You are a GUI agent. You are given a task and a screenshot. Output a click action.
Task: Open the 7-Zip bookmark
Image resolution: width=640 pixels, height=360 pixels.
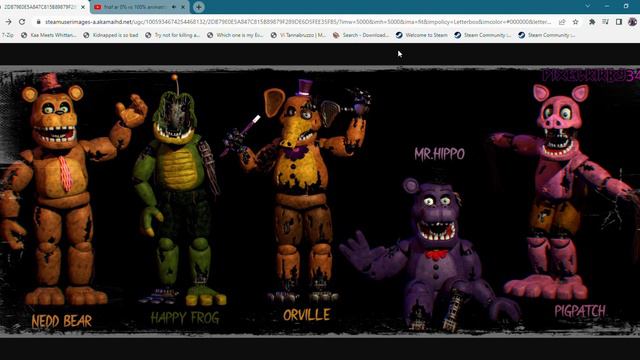tap(7, 35)
